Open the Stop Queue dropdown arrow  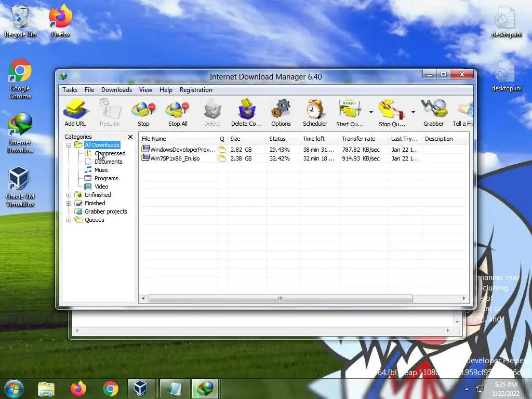pyautogui.click(x=413, y=112)
